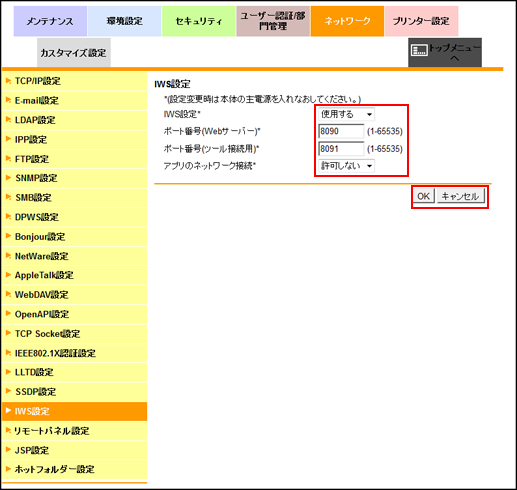Open the プリンター設定 tab
The height and width of the screenshot is (490, 517).
pyautogui.click(x=421, y=21)
